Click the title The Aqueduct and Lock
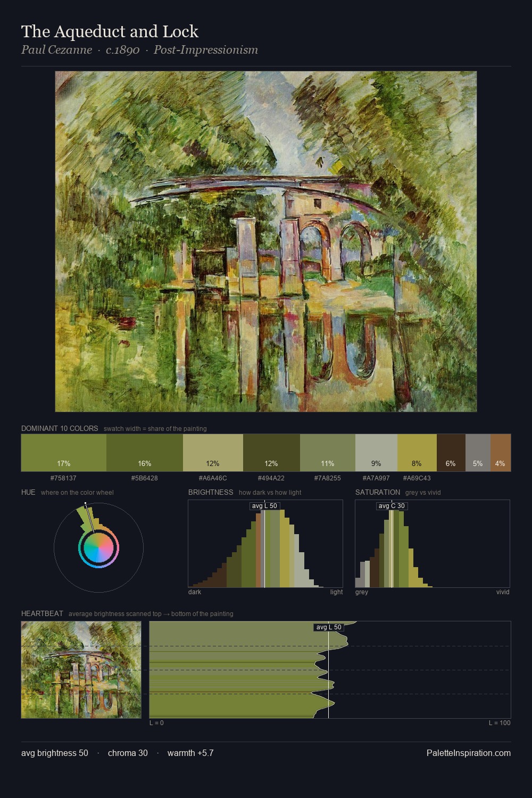This screenshot has width=532, height=798. click(x=110, y=32)
